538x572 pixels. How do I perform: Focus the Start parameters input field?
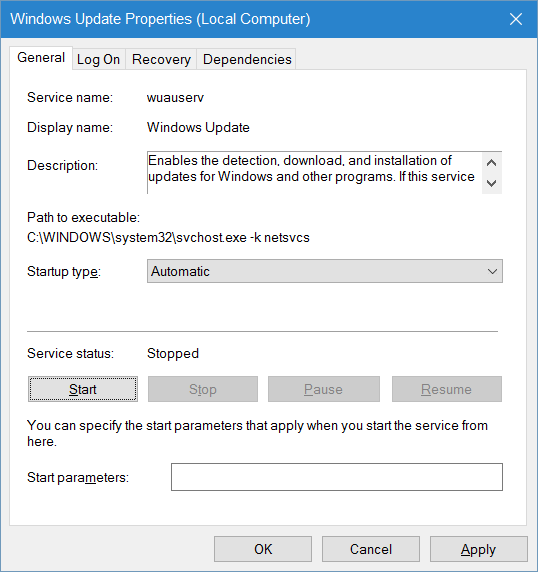[337, 477]
